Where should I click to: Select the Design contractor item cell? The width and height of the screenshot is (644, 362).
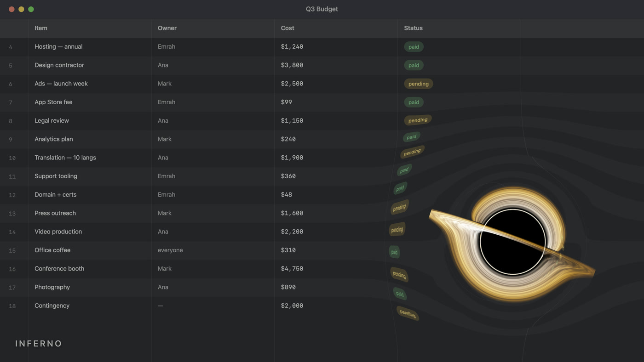(90, 65)
